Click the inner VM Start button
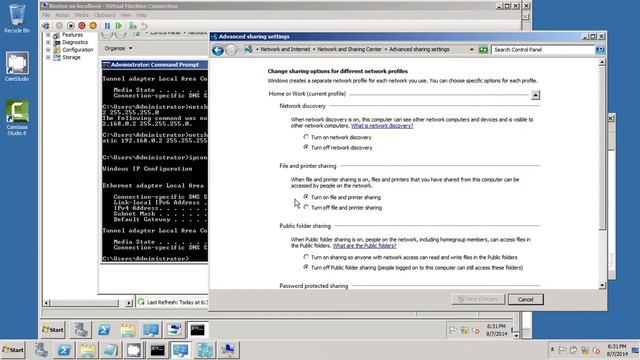This screenshot has width=640, height=360. 53,329
